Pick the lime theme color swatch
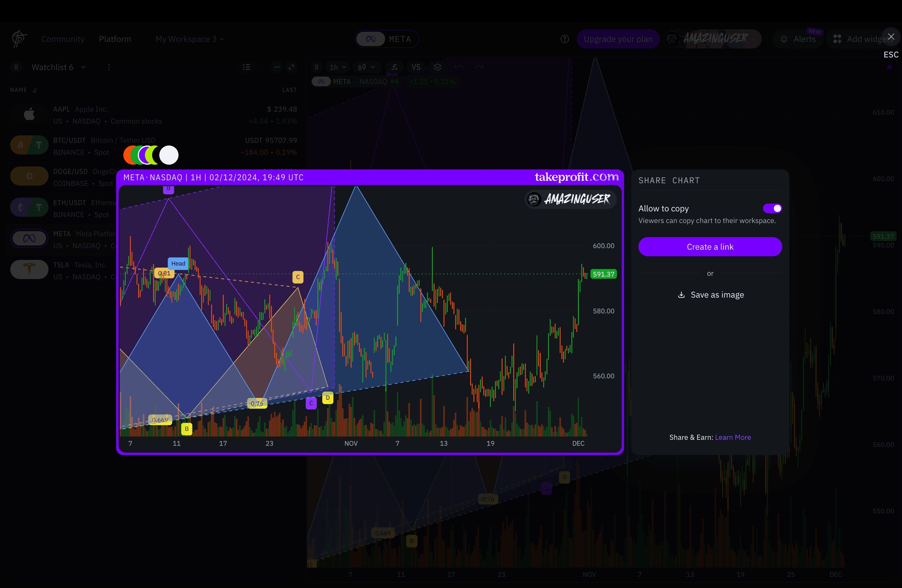 click(x=149, y=155)
